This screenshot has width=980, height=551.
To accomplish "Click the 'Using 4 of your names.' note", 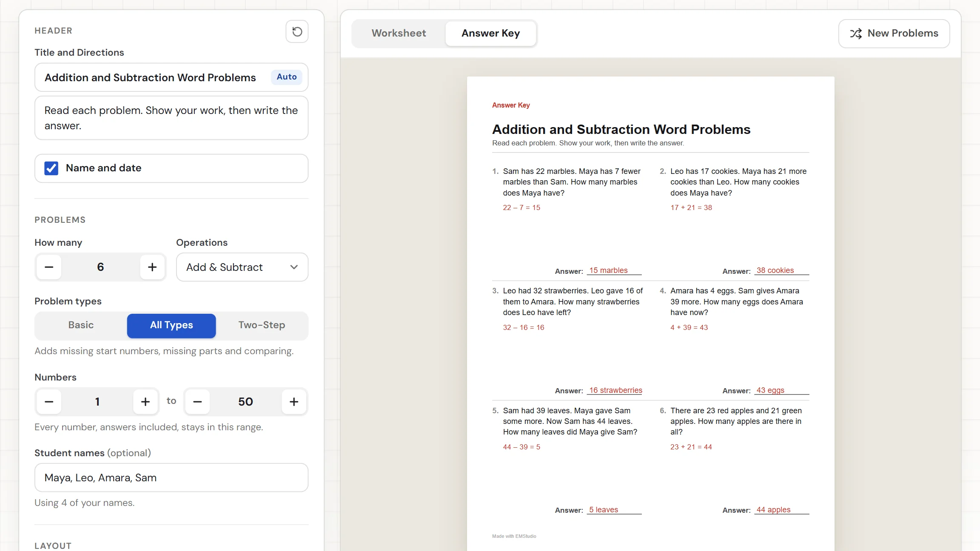I will tap(84, 503).
